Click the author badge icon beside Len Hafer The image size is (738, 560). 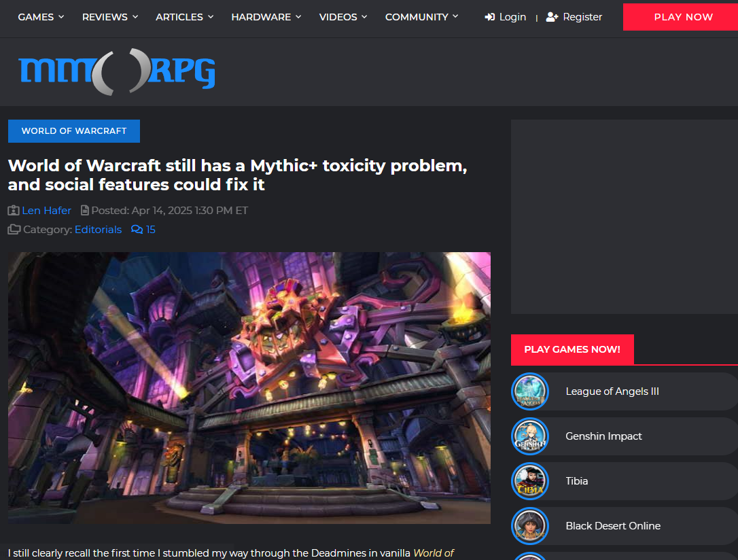pyautogui.click(x=14, y=211)
